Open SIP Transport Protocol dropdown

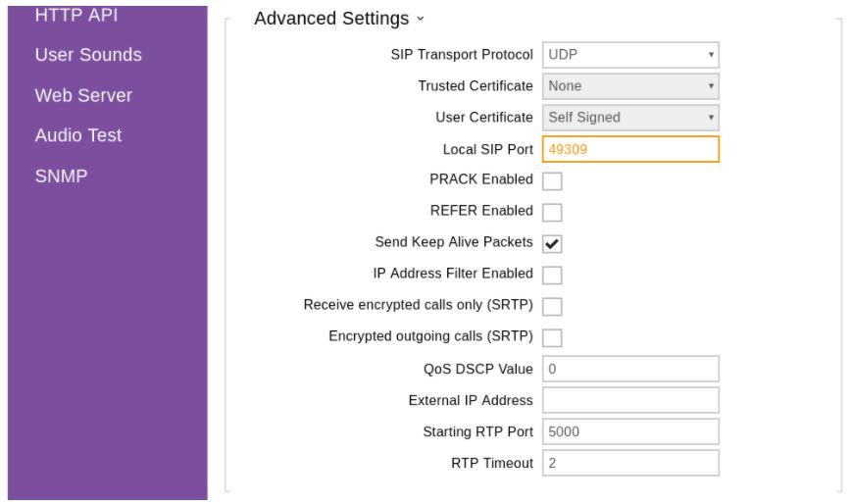coord(629,55)
